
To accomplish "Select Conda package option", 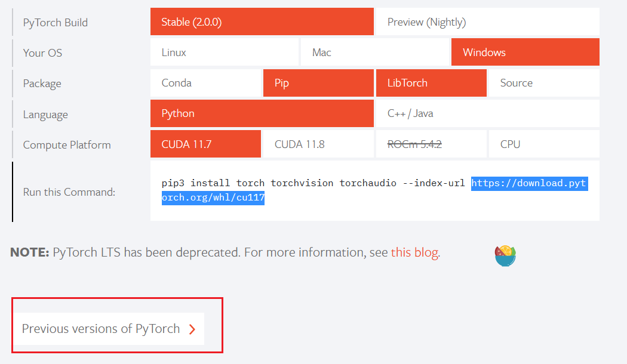I will coord(205,83).
